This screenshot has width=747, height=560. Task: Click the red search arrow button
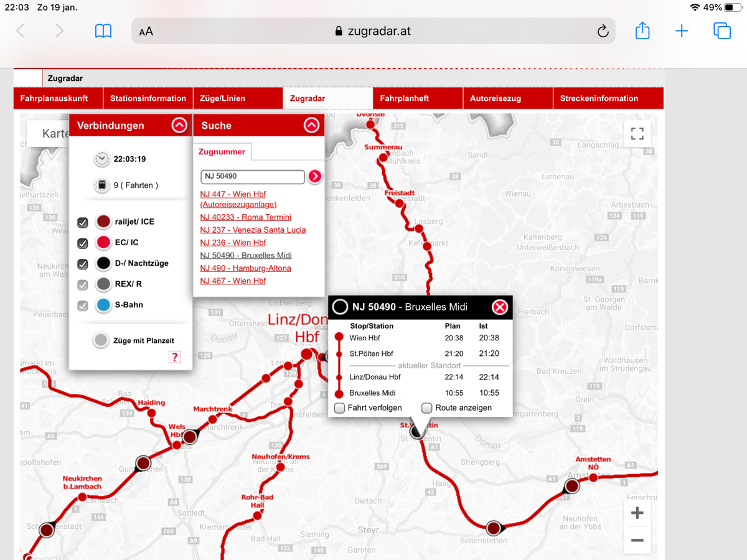point(315,176)
